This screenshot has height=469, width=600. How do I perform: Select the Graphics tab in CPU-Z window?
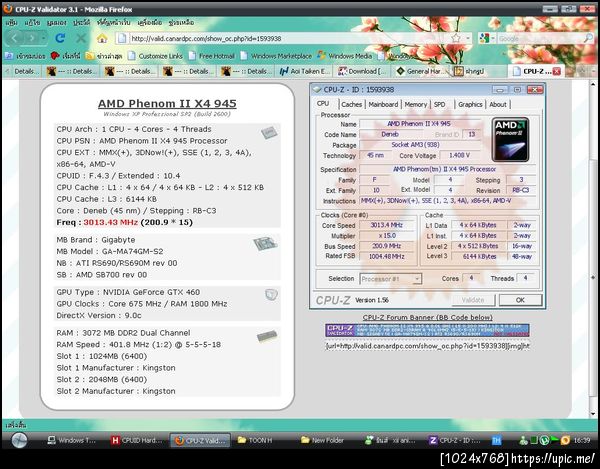[470, 104]
